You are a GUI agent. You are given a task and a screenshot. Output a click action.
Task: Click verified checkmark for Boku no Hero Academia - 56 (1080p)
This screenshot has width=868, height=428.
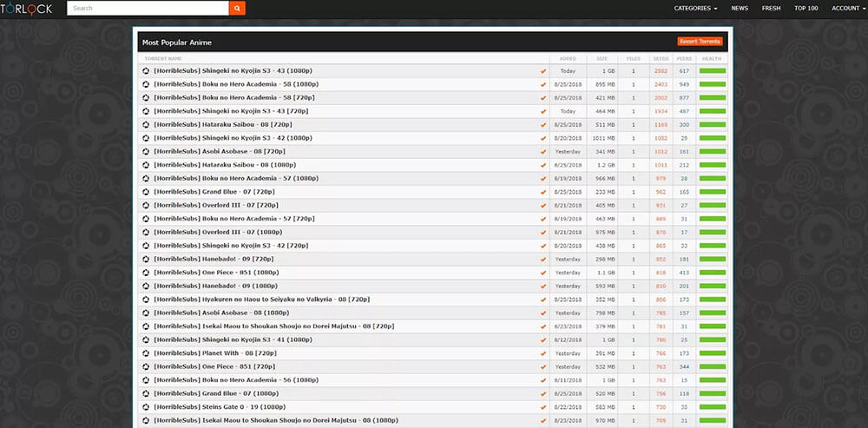(x=543, y=380)
